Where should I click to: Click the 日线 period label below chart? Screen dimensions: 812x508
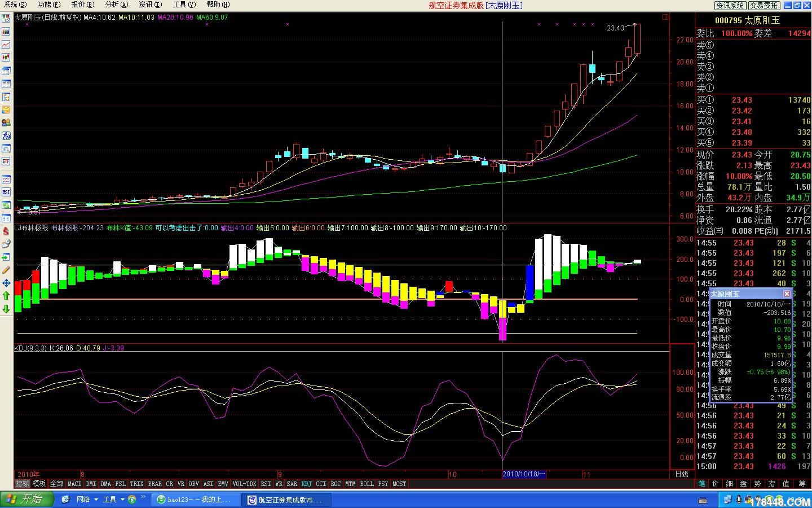[682, 474]
